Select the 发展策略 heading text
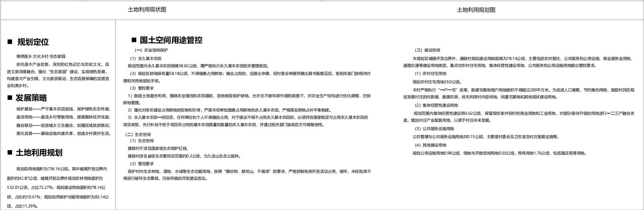 (x=31, y=98)
